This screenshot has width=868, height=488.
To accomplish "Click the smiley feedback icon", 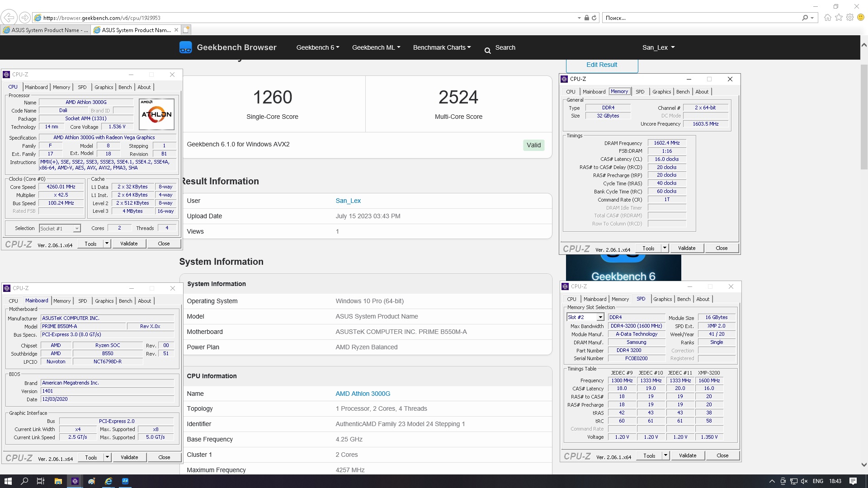I will [x=861, y=17].
